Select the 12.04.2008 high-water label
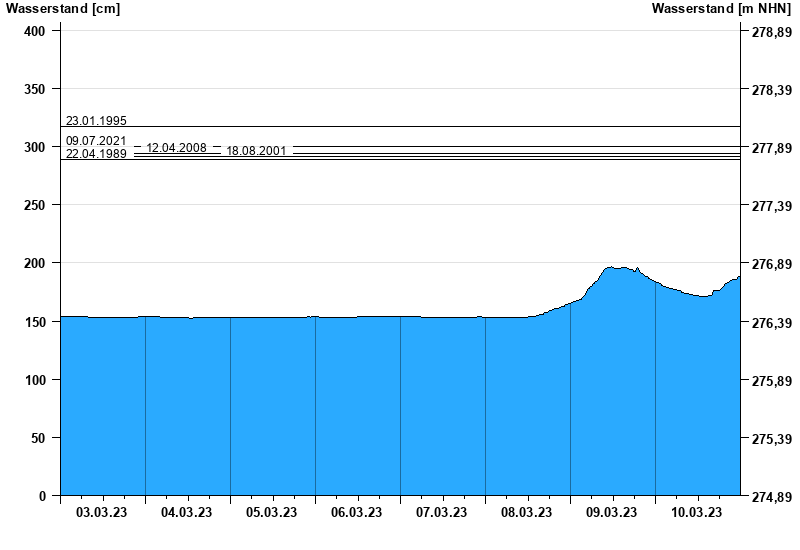 [176, 148]
